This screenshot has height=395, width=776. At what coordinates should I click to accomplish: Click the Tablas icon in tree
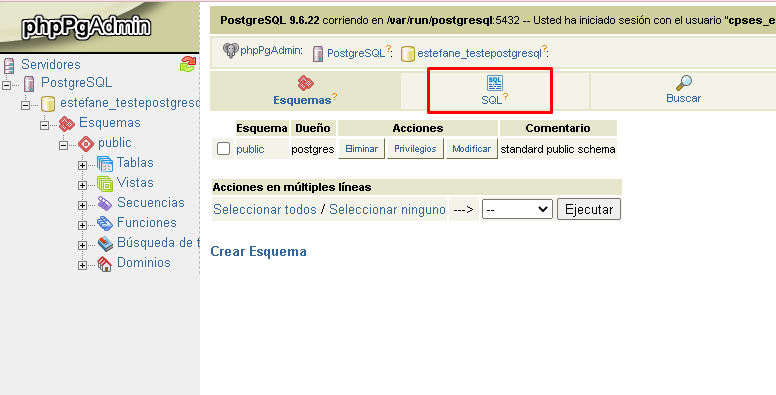click(x=105, y=163)
